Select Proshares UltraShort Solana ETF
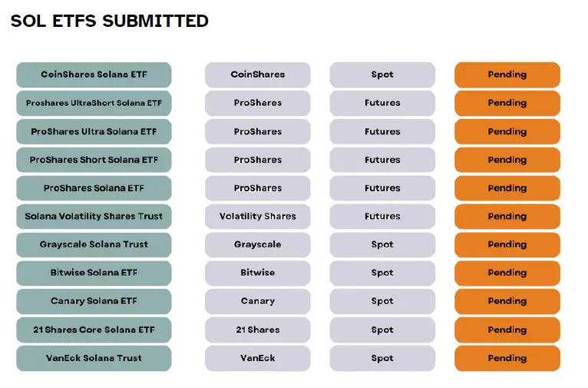The image size is (588, 388). tap(94, 103)
